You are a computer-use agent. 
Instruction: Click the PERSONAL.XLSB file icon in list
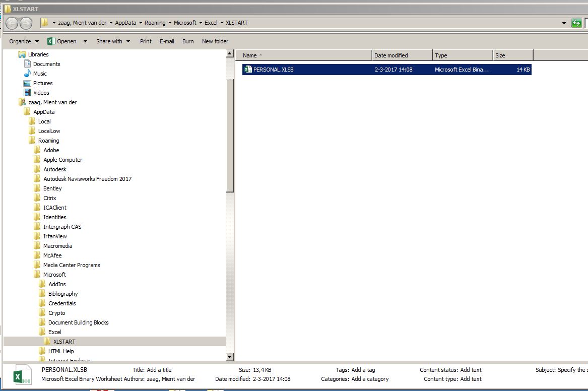coord(248,70)
